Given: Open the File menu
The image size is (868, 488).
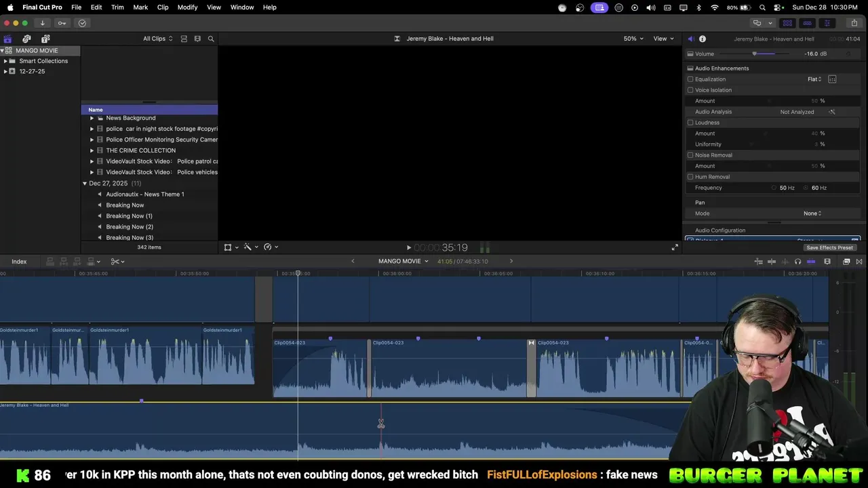Looking at the screenshot, I should (x=77, y=7).
